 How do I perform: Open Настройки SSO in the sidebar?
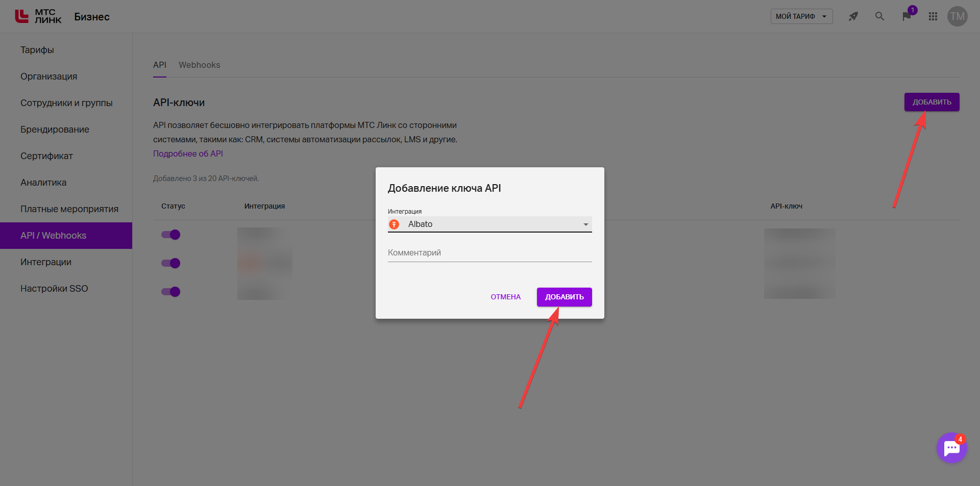pyautogui.click(x=66, y=289)
